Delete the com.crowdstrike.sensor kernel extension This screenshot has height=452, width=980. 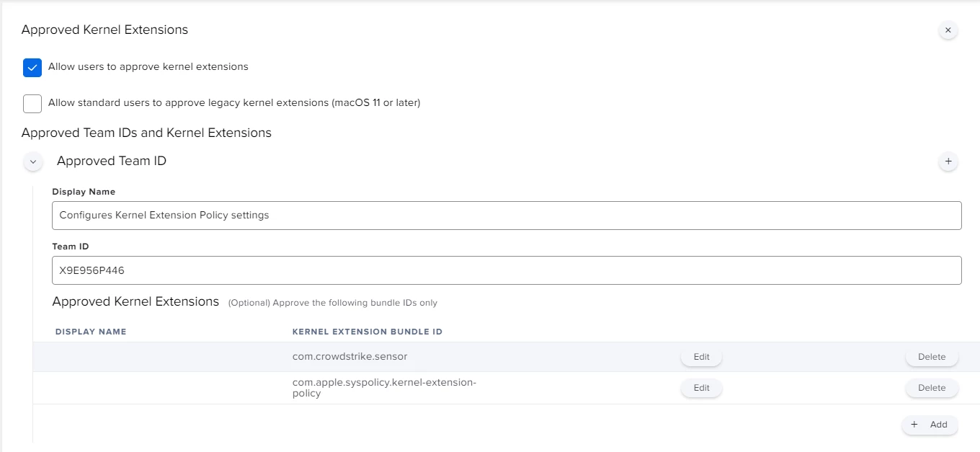pos(932,357)
